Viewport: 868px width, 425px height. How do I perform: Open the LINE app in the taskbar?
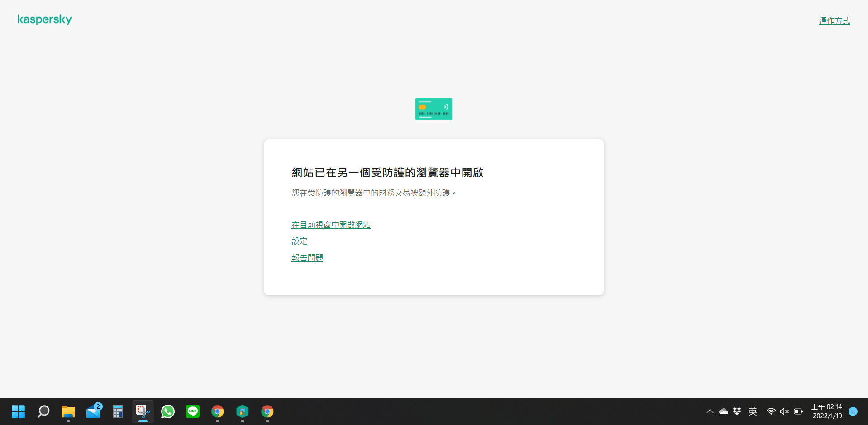[x=193, y=411]
